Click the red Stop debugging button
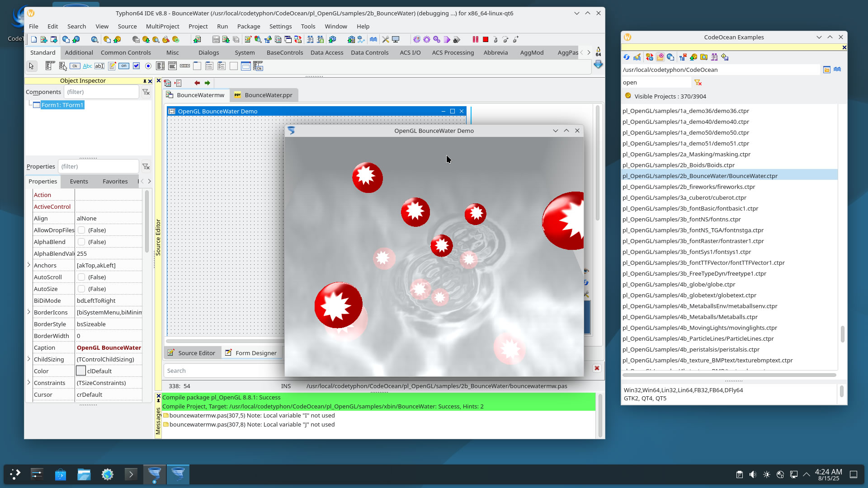The width and height of the screenshot is (868, 488). pyautogui.click(x=486, y=40)
